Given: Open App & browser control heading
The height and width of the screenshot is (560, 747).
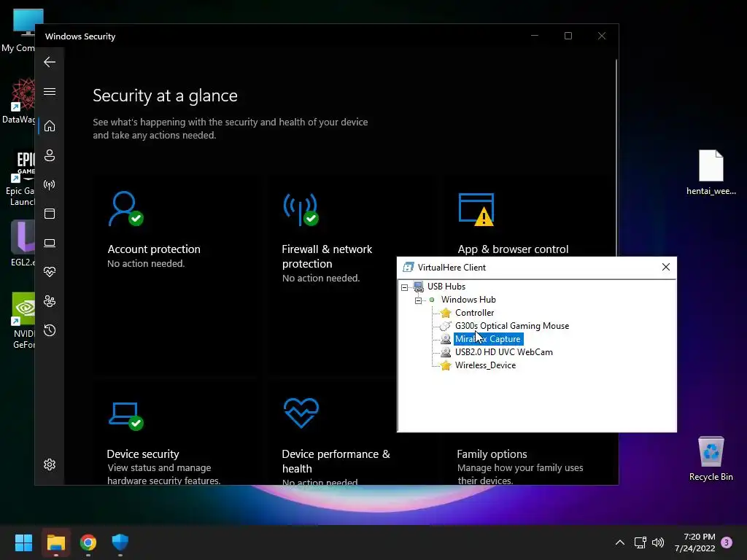Looking at the screenshot, I should click(513, 249).
